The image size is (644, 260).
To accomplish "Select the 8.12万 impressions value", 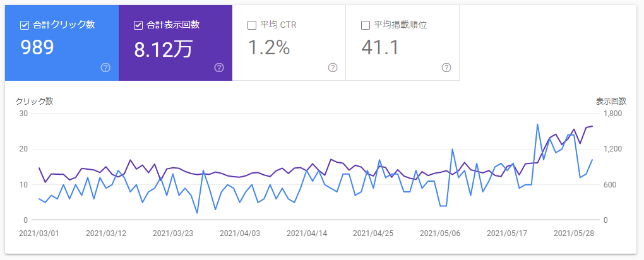I will click(x=163, y=49).
